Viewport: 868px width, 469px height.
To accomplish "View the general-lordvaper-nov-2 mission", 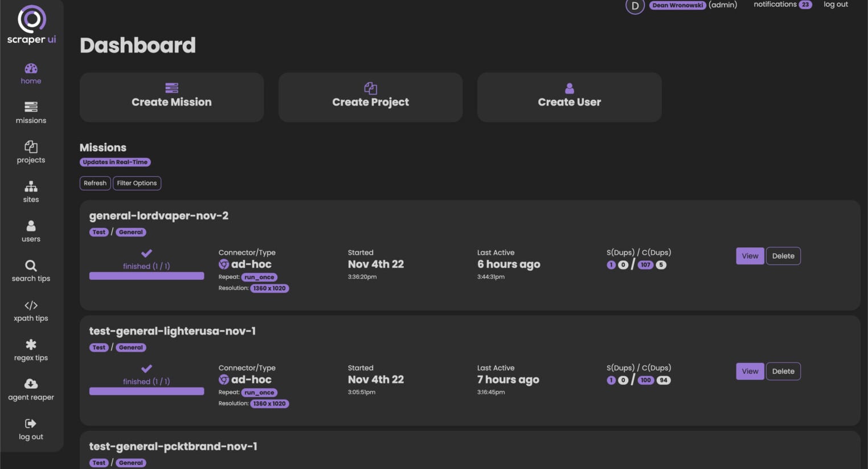I will (750, 256).
